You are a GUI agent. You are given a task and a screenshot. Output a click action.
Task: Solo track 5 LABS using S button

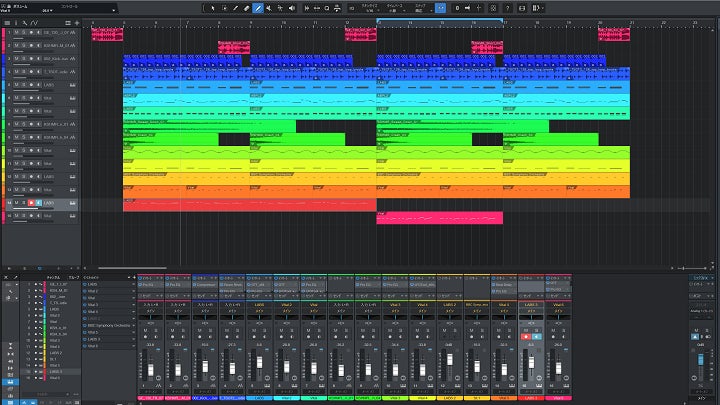coord(24,86)
